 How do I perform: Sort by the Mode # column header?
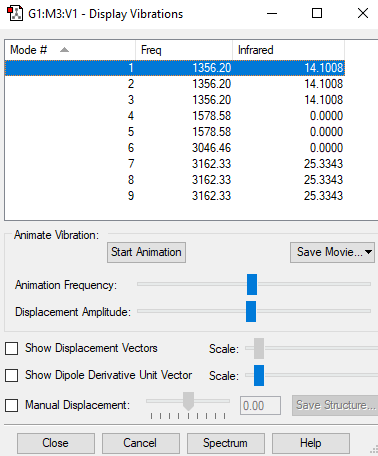pos(70,50)
